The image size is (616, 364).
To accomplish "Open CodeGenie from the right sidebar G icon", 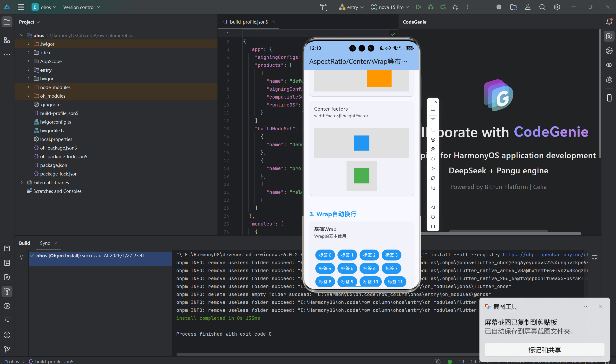I will tap(609, 36).
